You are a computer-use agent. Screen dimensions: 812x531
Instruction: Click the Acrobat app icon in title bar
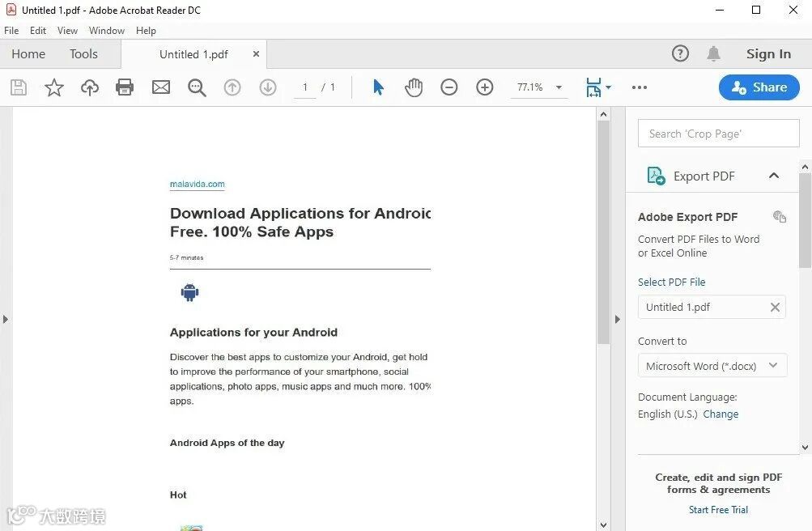pyautogui.click(x=11, y=10)
